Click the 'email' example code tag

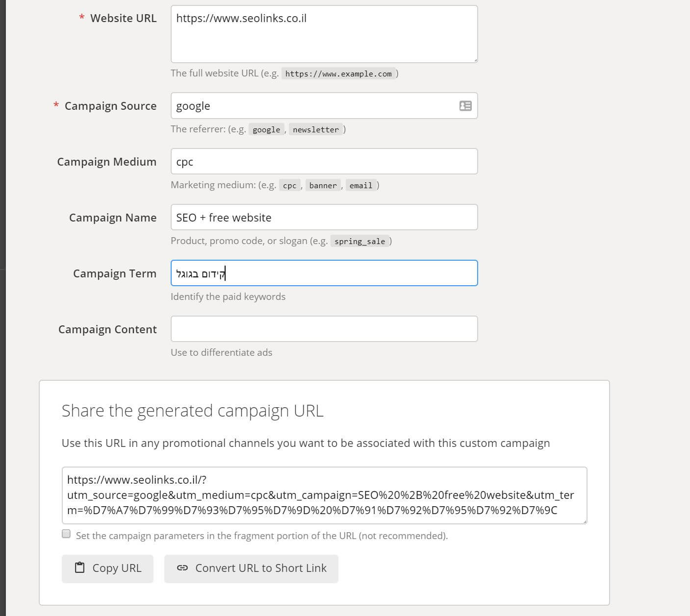click(361, 186)
